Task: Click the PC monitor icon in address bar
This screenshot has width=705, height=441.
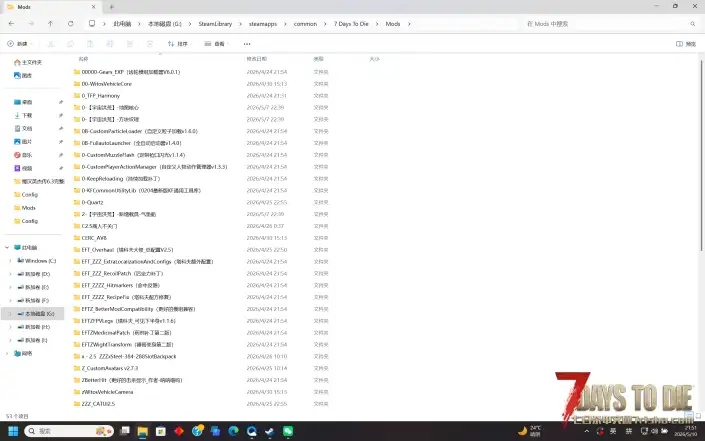Action: coord(92,24)
